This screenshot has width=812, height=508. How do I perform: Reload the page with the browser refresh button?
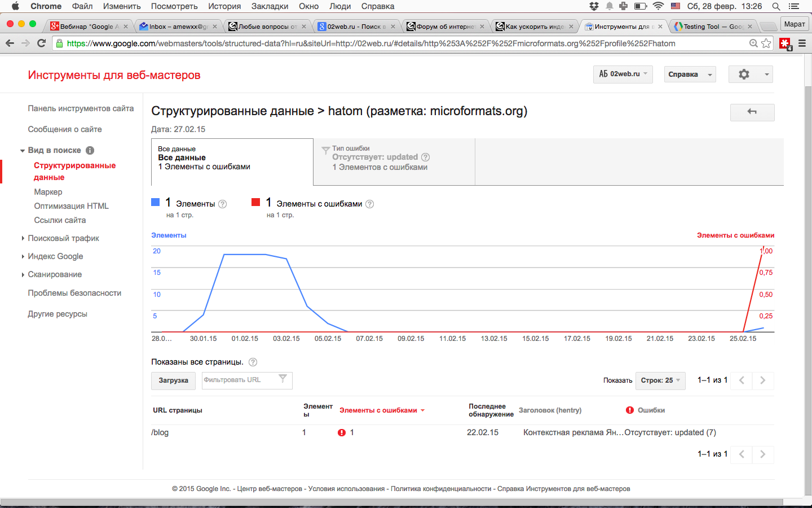41,43
